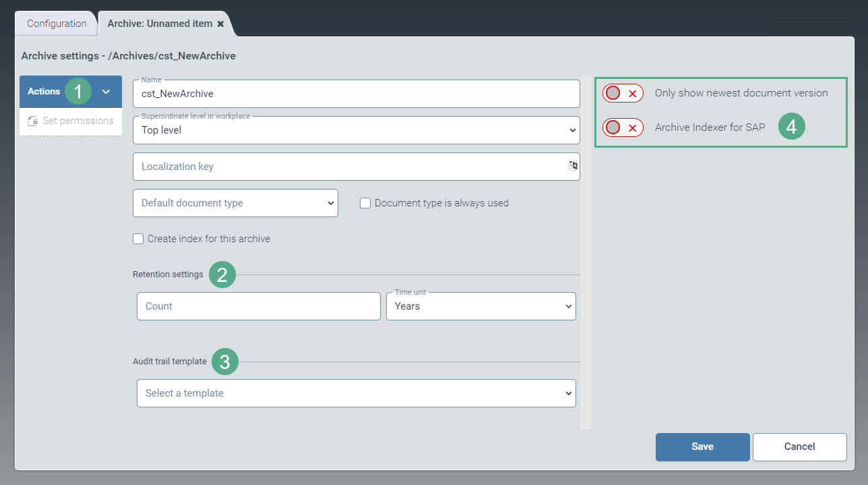
Task: Expand the Time unit dropdown
Action: (x=480, y=306)
